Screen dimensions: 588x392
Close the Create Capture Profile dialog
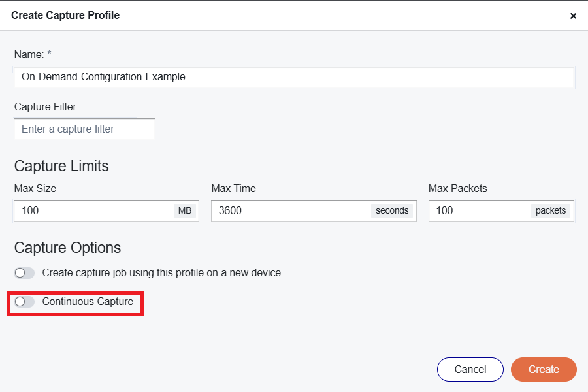click(x=573, y=16)
